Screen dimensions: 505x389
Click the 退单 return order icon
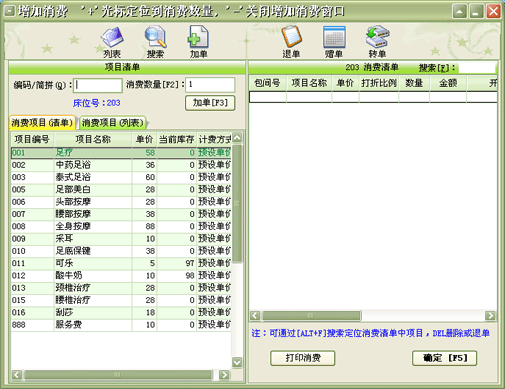[x=291, y=42]
